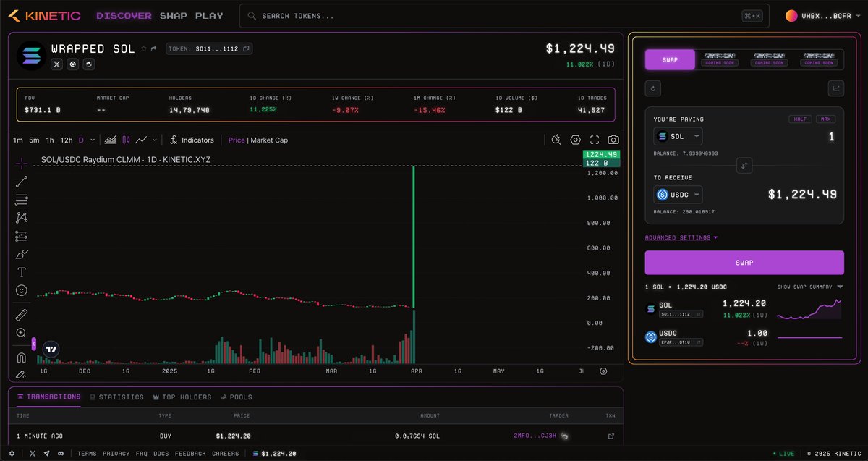Viewport: 868px width, 461px height.
Task: Switch chart style to candlesticks
Action: pos(126,140)
